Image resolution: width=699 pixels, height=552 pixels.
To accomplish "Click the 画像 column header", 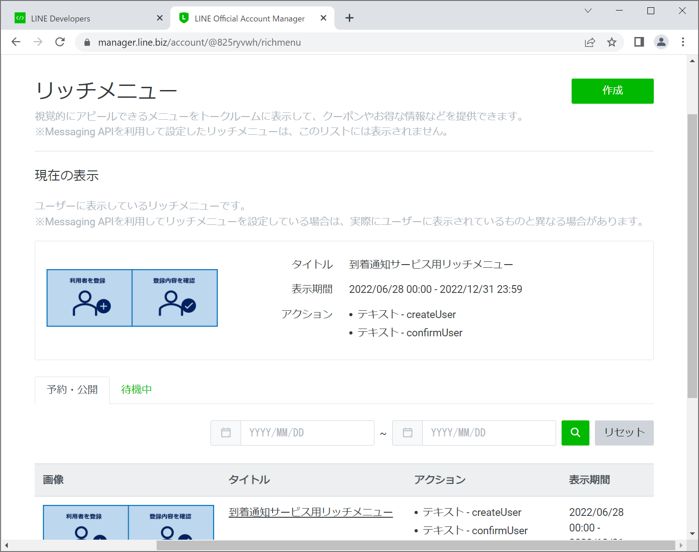I will [53, 480].
